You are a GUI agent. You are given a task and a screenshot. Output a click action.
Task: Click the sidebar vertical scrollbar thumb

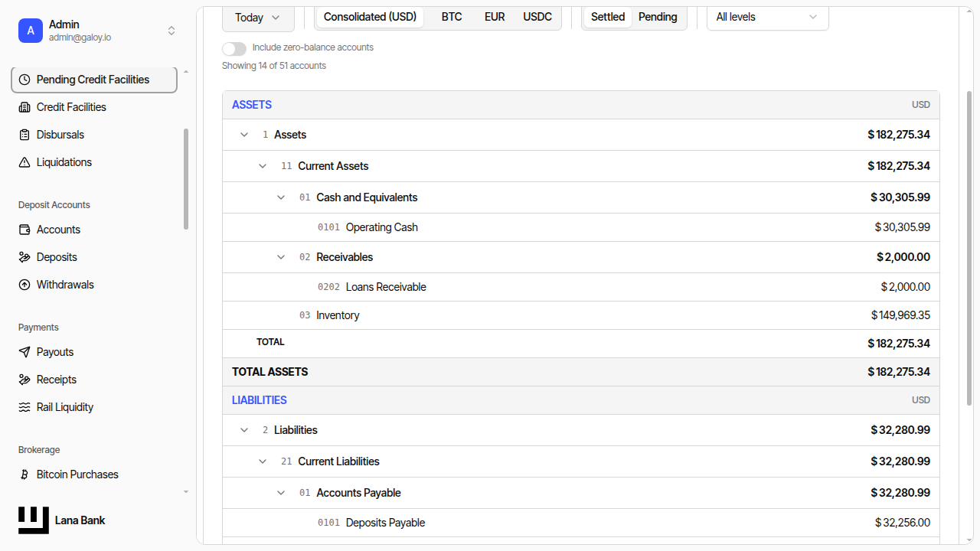186,179
